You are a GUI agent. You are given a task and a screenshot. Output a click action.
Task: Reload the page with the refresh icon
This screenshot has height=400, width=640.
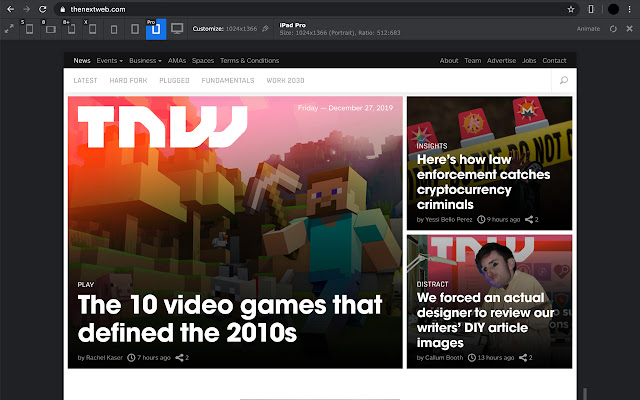(x=42, y=9)
